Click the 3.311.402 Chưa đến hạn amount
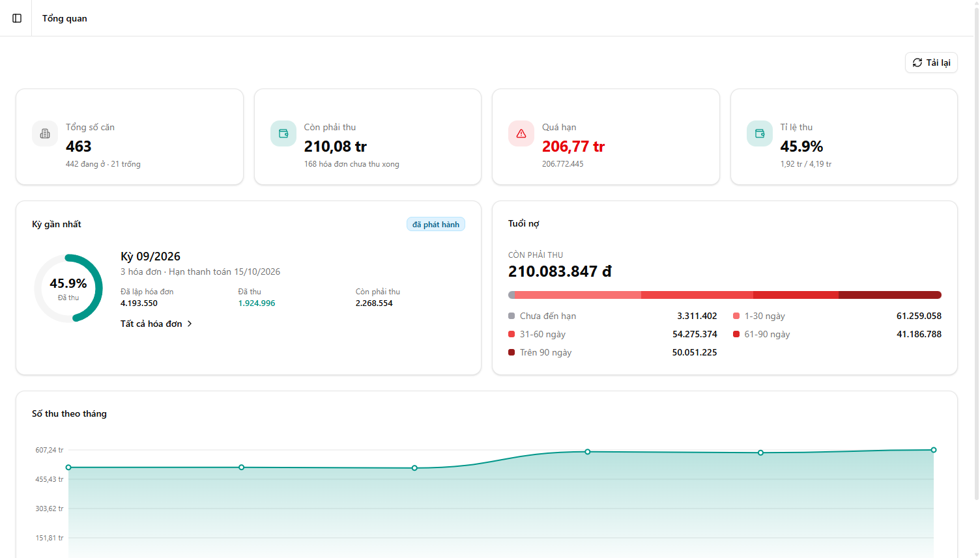This screenshot has height=558, width=980. click(x=697, y=316)
